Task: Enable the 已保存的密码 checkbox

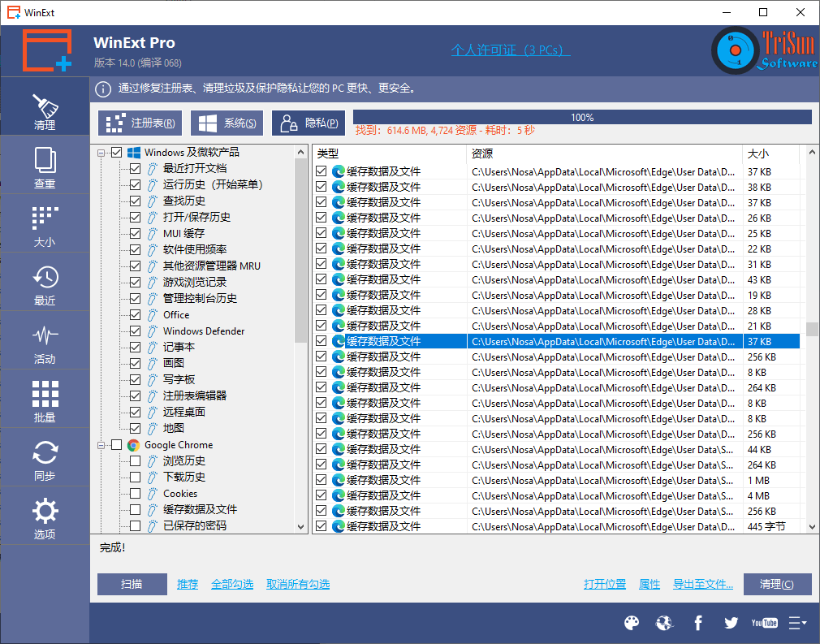Action: click(x=135, y=525)
